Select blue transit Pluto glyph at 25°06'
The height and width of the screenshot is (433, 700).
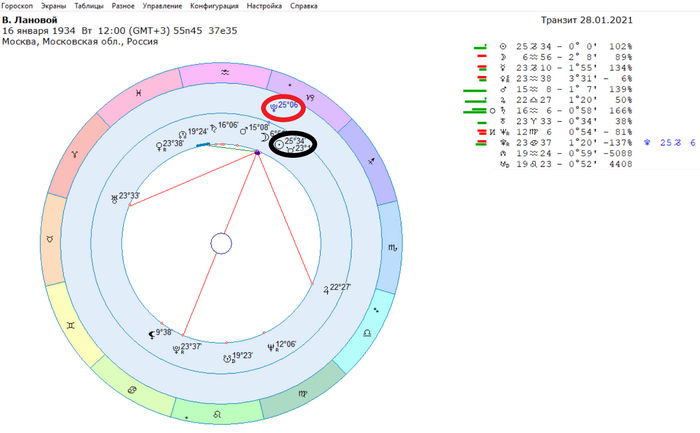[273, 108]
